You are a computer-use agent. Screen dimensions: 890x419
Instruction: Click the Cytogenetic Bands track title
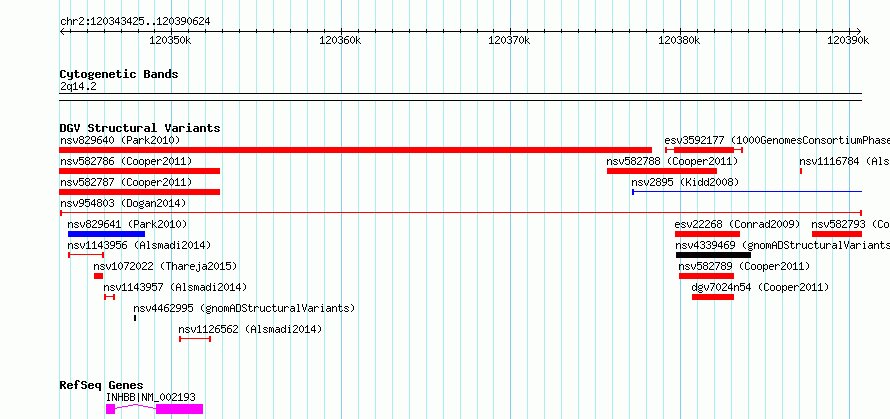[x=119, y=74]
